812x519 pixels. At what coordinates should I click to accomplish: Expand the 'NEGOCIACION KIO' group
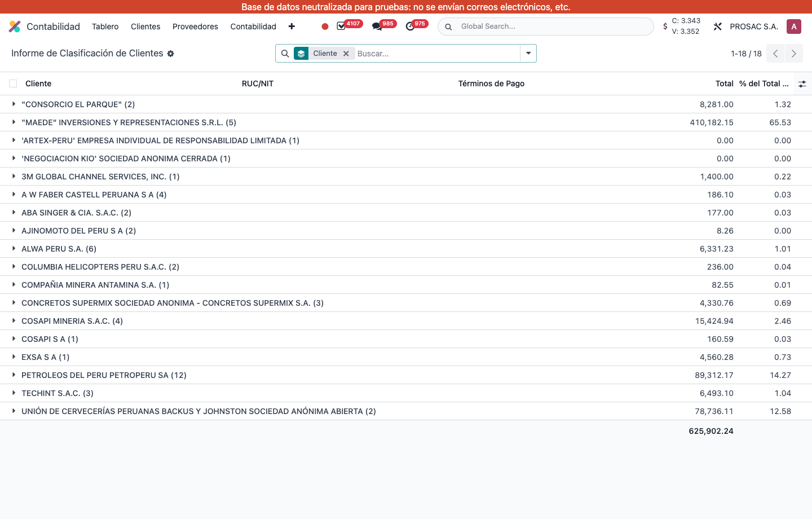pyautogui.click(x=14, y=159)
